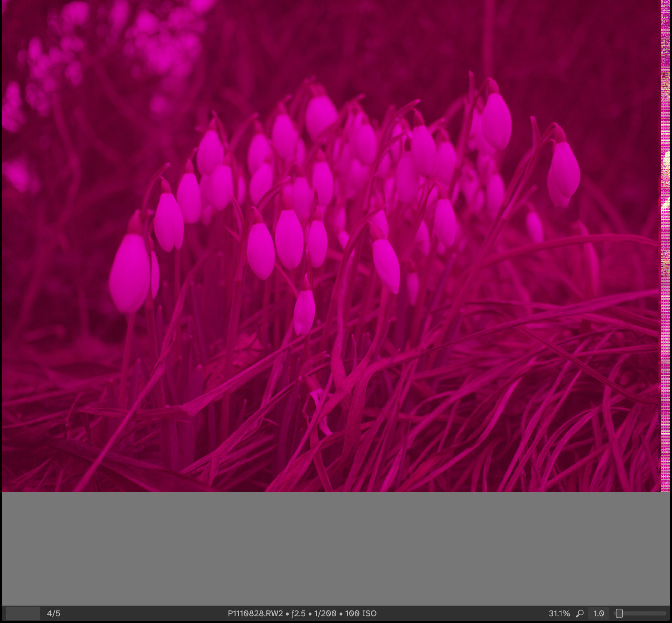The width and height of the screenshot is (672, 623).
Task: Click the P1110828.RW2 filename label
Action: [255, 614]
